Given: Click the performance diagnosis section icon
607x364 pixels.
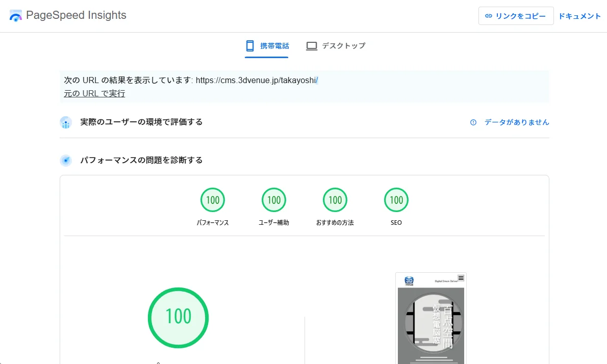Looking at the screenshot, I should point(66,161).
